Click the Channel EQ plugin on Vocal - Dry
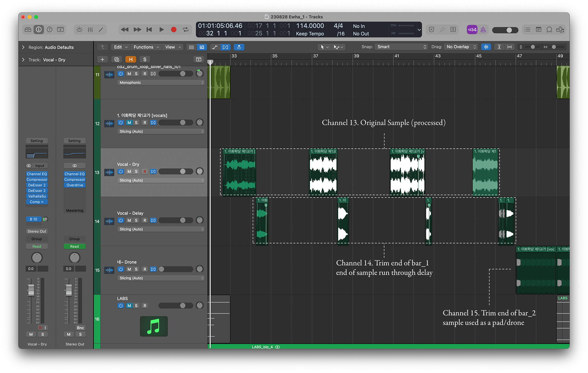This screenshot has height=373, width=588. [x=37, y=174]
